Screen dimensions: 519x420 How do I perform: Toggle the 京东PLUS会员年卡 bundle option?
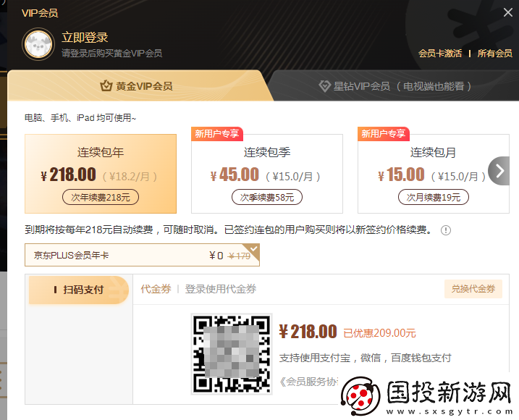coord(142,255)
